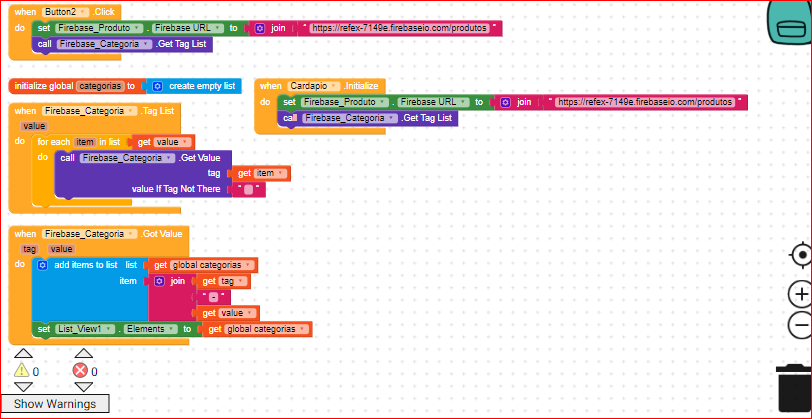Open mutator gear on Button2 join block

(260, 28)
